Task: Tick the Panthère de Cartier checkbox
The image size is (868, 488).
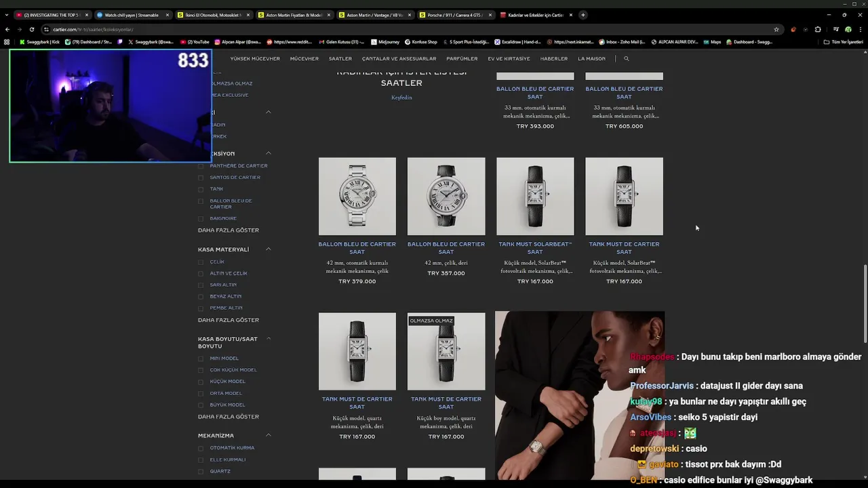Action: [x=201, y=166]
